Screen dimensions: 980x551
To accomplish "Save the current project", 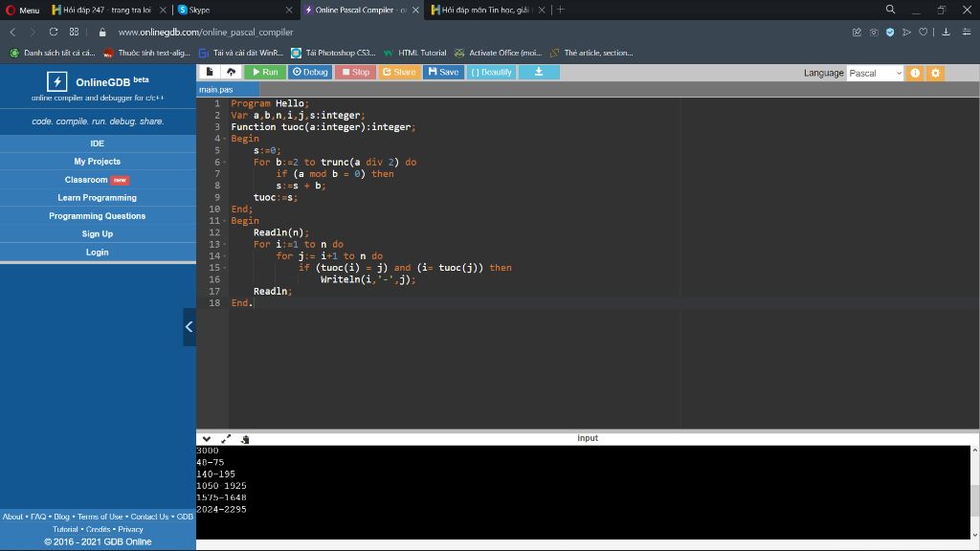I will click(444, 72).
